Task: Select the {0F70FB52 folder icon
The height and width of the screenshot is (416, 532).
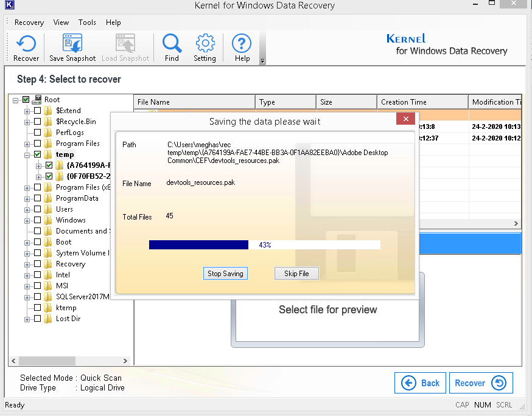Action: click(x=60, y=176)
